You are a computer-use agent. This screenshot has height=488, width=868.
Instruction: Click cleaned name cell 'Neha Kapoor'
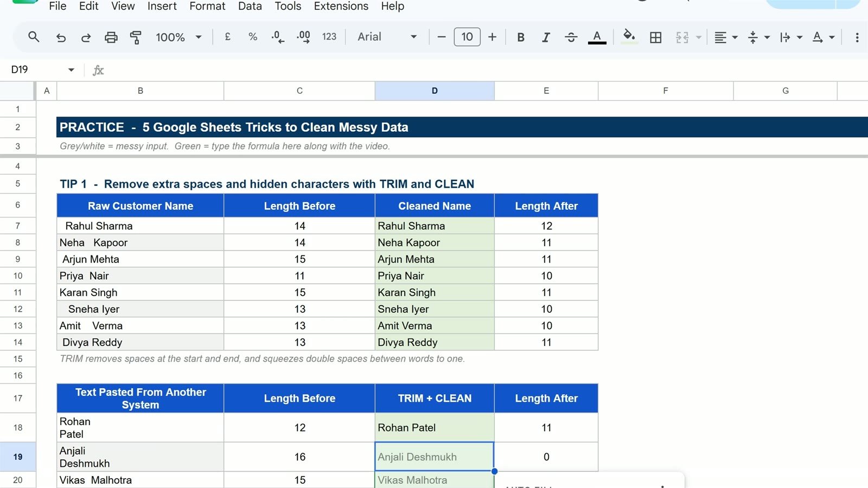pos(435,242)
